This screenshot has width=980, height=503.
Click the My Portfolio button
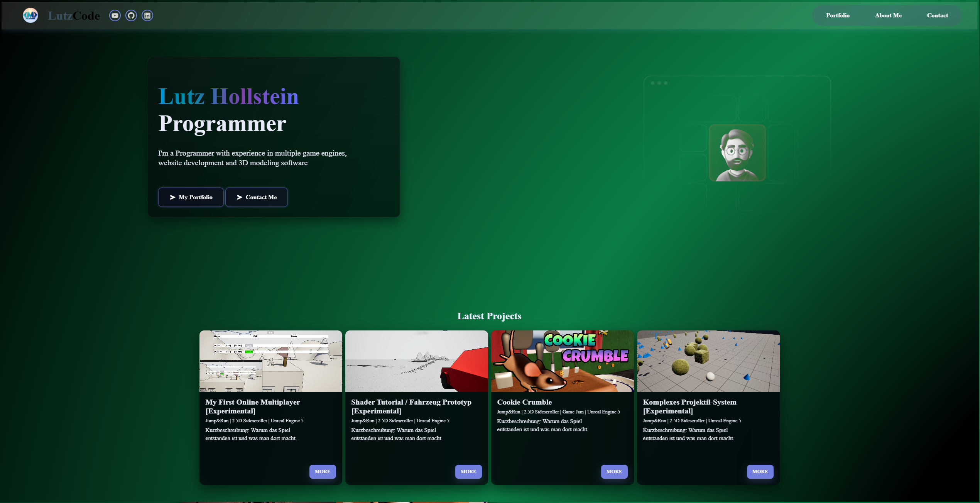191,197
